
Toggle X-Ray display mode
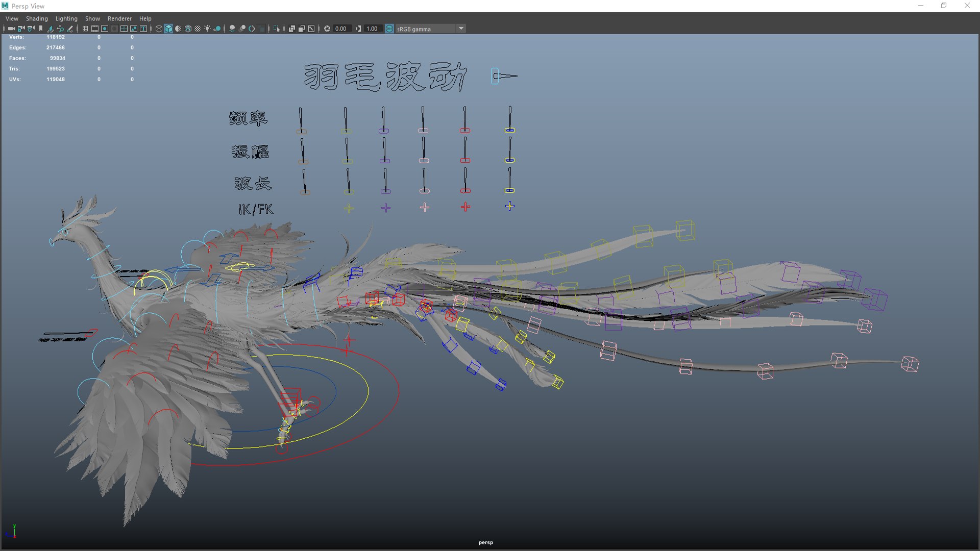291,29
